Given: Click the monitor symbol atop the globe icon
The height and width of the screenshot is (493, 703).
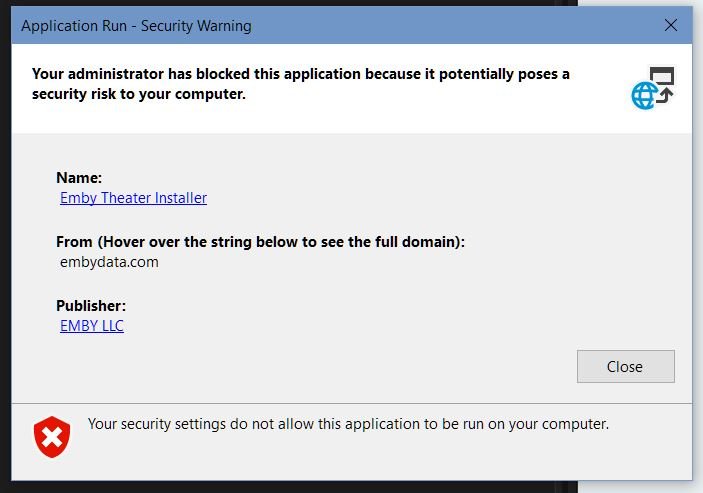Looking at the screenshot, I should coord(663,78).
